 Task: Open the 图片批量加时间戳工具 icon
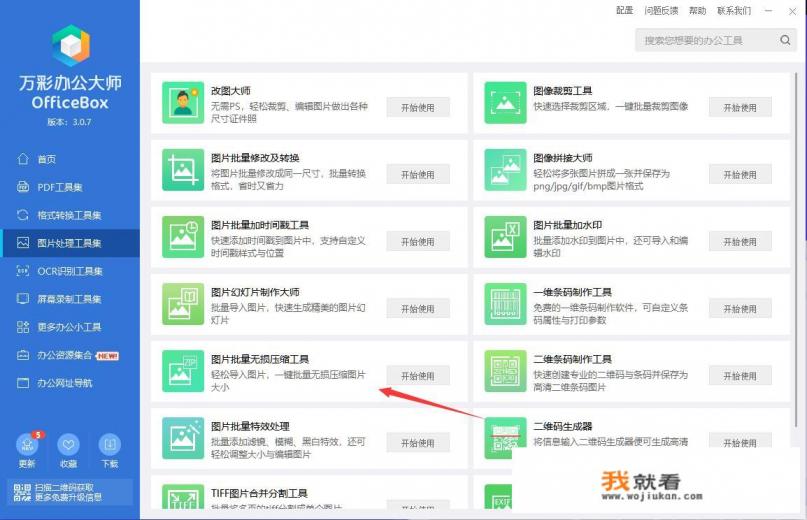pos(183,237)
